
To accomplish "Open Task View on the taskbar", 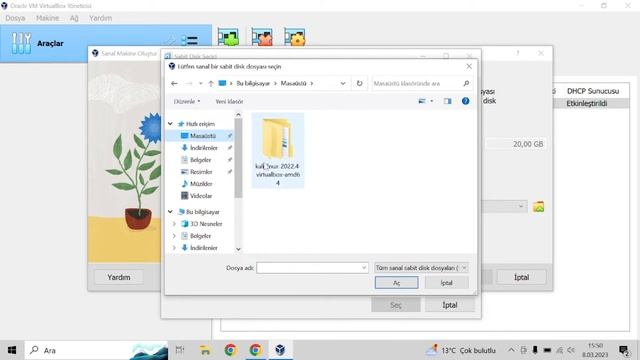I will coord(180,350).
